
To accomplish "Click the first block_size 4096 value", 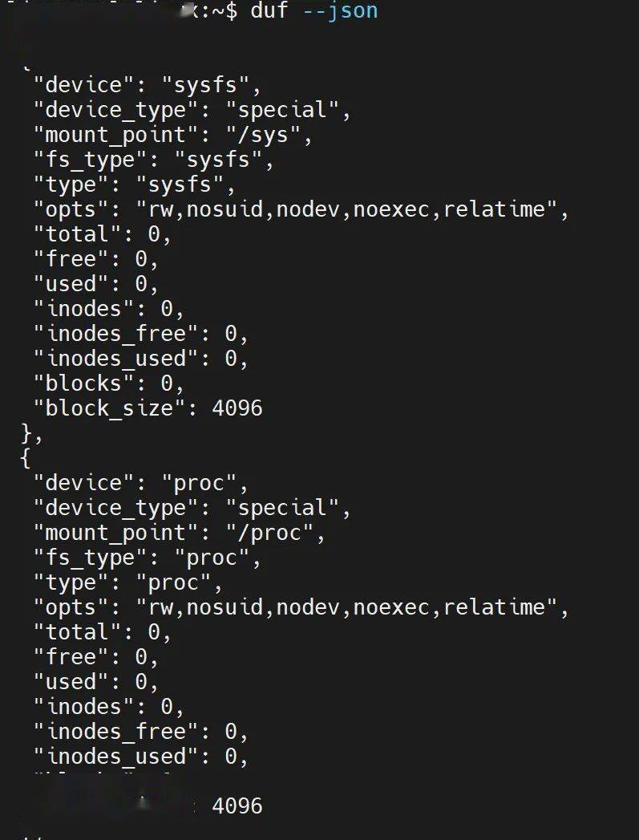I will tap(237, 408).
